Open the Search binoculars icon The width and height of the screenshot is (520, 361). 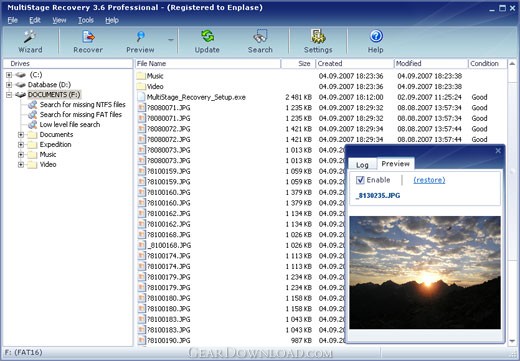point(260,36)
